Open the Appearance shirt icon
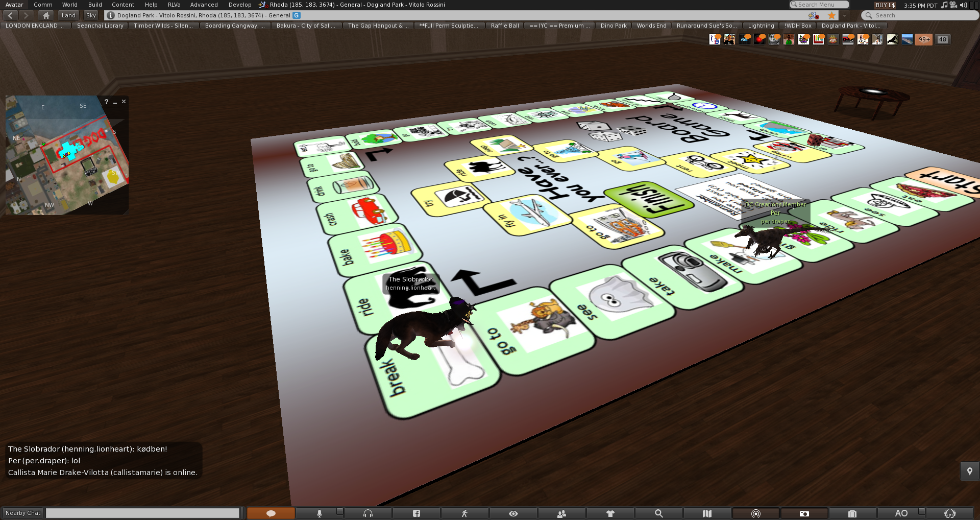 click(610, 513)
